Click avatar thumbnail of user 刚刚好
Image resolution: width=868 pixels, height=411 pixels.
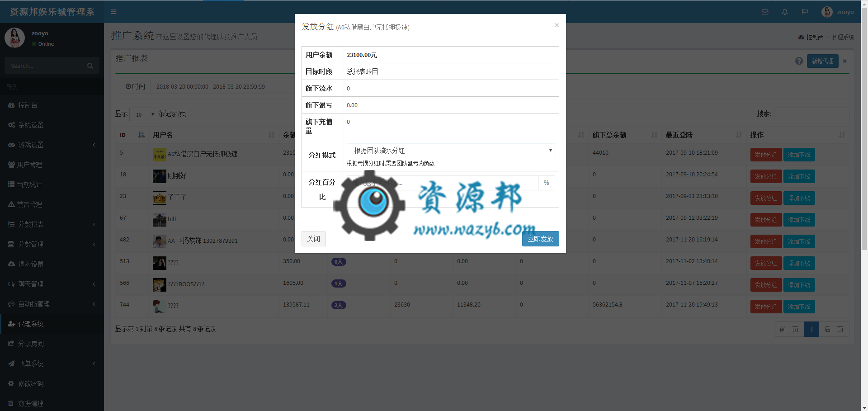(159, 176)
